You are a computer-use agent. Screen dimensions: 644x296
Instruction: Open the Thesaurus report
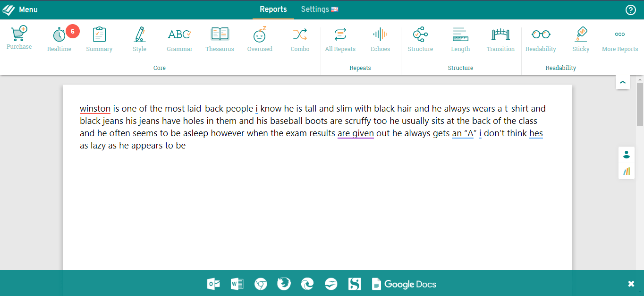220,40
